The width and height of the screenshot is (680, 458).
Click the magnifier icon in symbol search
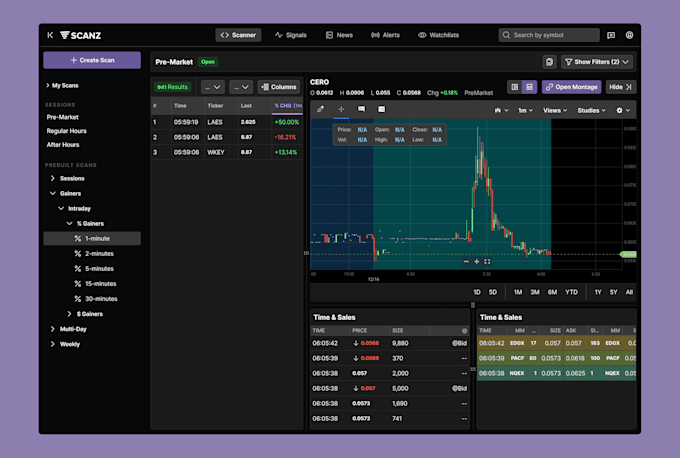(506, 35)
